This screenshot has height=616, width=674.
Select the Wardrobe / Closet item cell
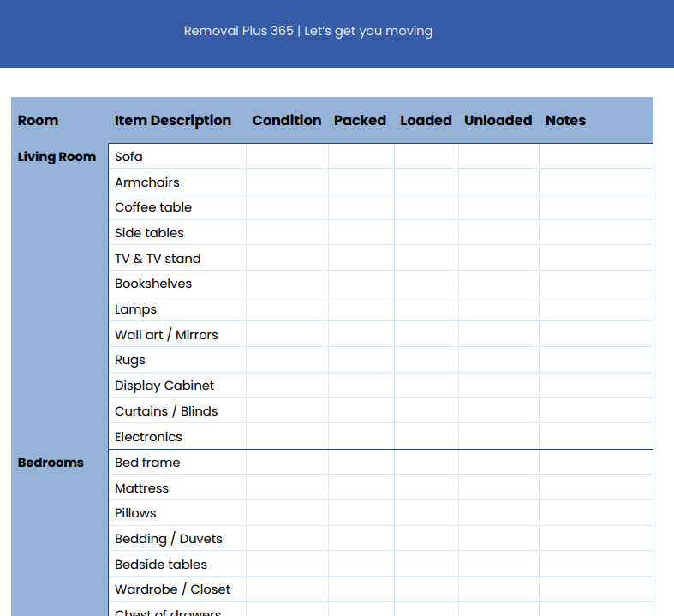pyautogui.click(x=177, y=589)
